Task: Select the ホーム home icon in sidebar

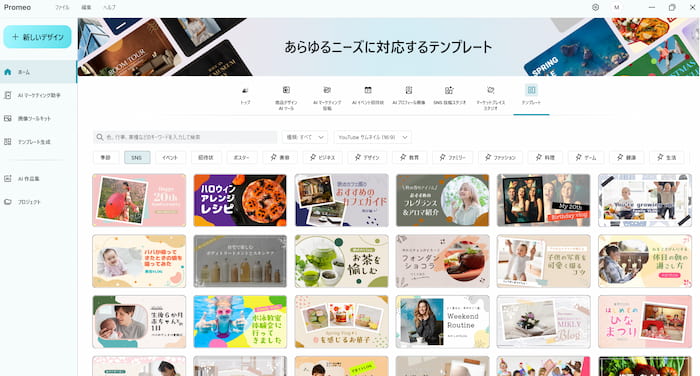Action: coord(8,72)
